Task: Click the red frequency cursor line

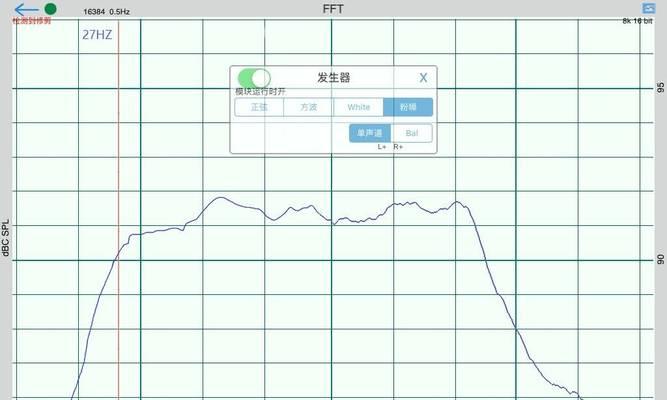Action: click(119, 209)
